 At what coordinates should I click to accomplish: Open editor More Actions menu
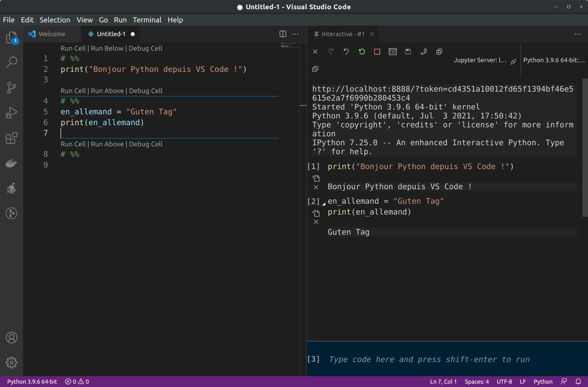tap(295, 34)
